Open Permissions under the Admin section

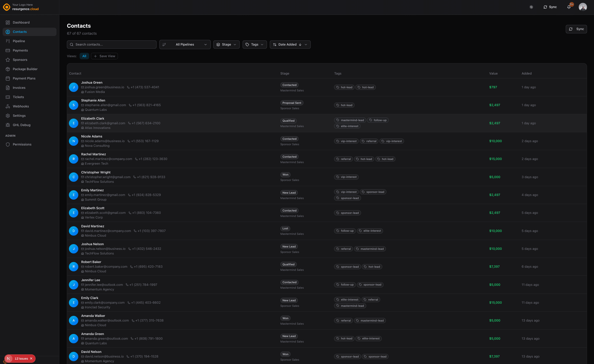tap(8, 144)
